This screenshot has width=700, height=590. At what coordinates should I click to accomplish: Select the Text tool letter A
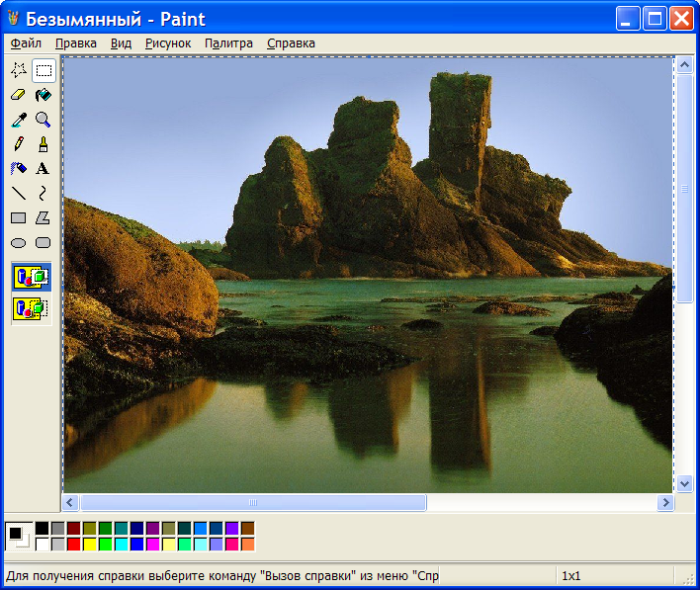click(x=44, y=169)
